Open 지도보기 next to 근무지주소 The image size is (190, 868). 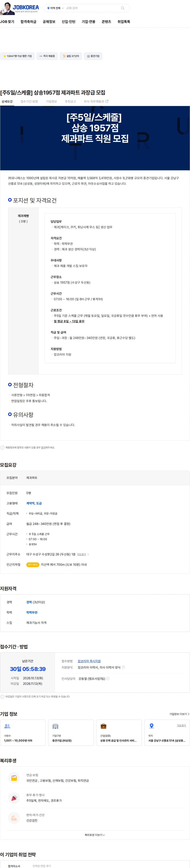tap(83, 554)
